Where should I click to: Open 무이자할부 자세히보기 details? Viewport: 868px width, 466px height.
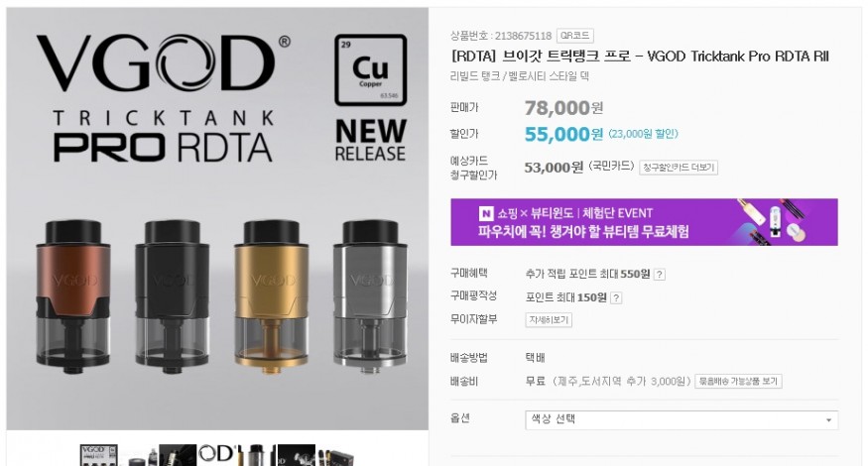[548, 320]
